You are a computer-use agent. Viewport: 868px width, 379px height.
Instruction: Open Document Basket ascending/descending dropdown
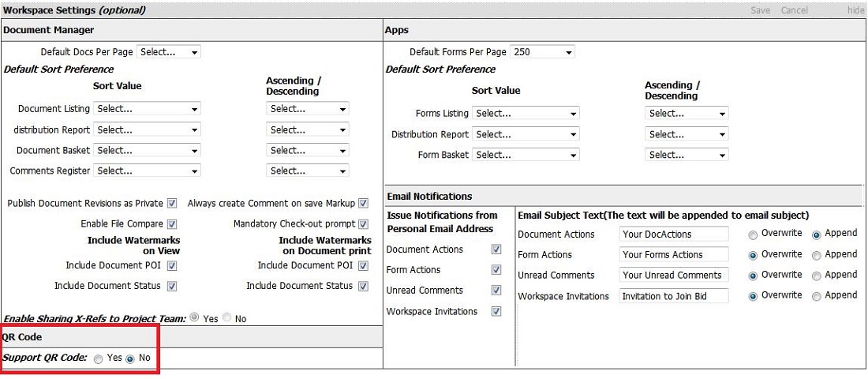[307, 151]
